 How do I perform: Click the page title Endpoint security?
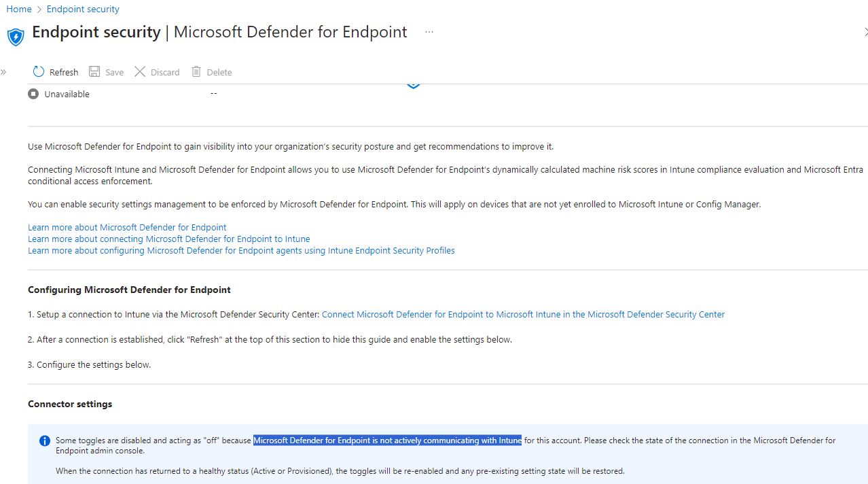click(x=96, y=32)
